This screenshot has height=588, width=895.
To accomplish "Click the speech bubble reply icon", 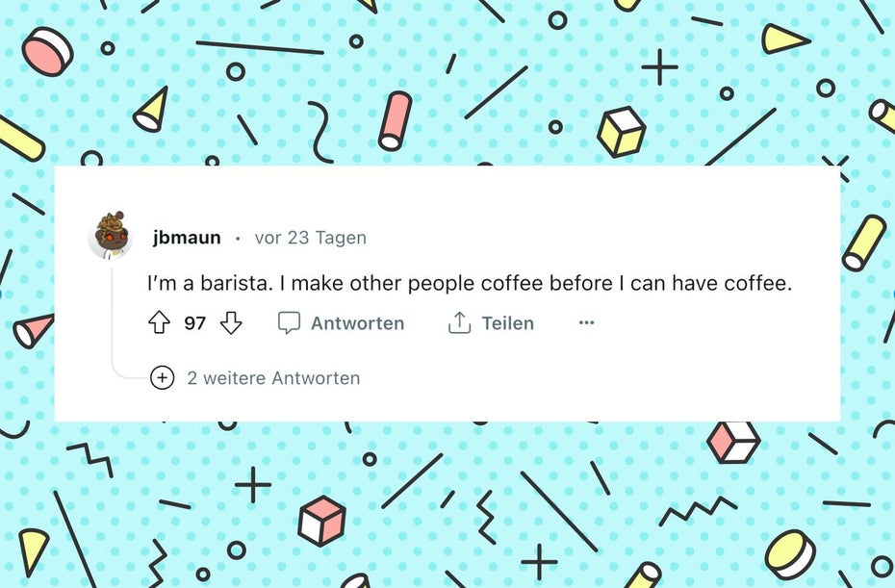I will click(x=289, y=323).
